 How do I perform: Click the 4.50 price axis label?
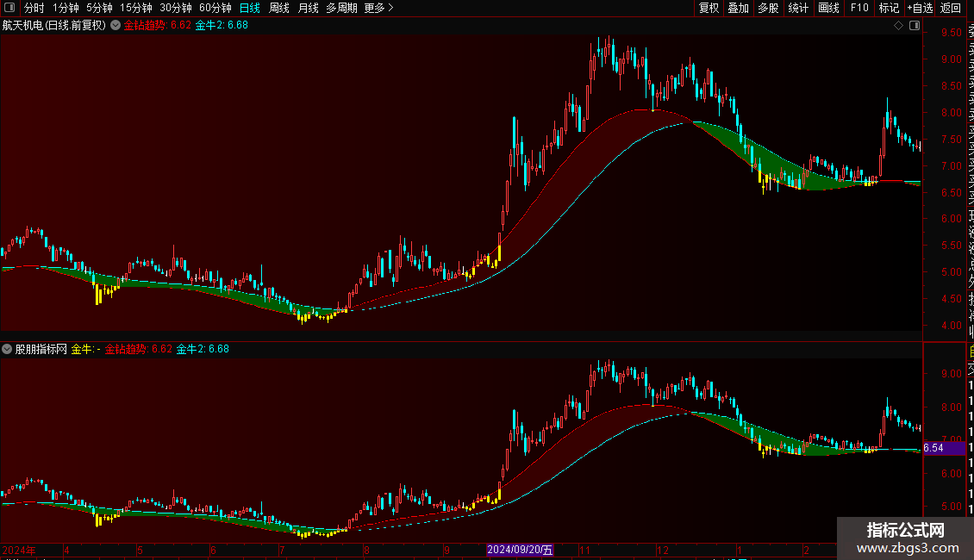point(951,299)
